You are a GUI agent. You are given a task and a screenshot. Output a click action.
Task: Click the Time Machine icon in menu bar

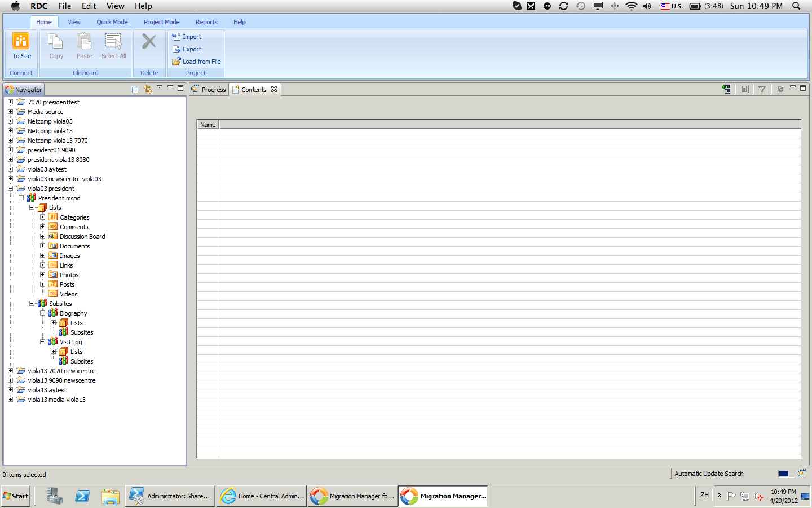click(581, 6)
